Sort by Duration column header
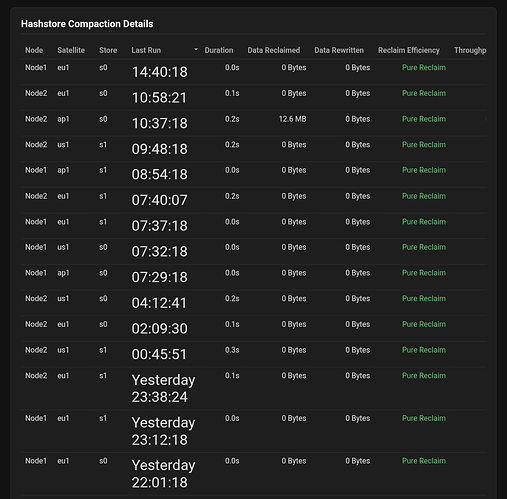 point(219,50)
